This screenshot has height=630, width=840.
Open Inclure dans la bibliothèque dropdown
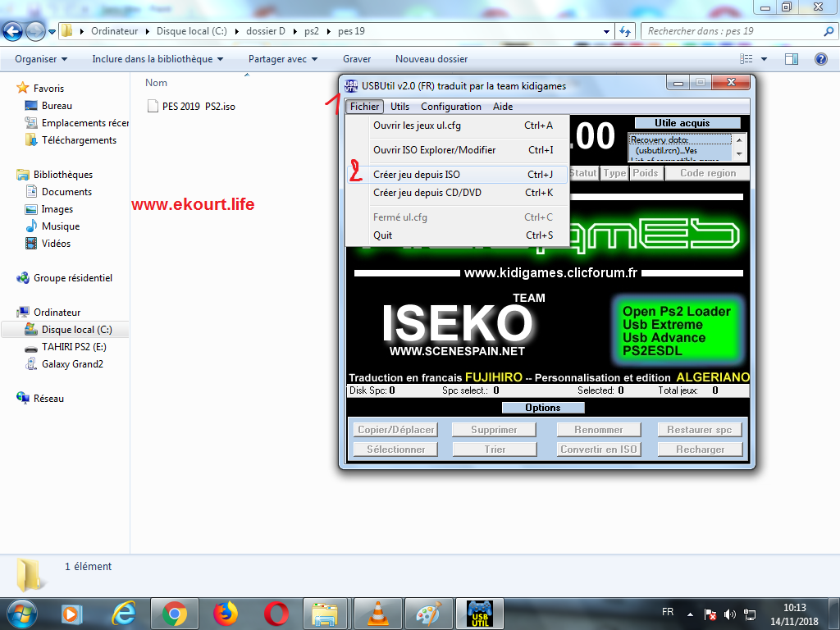pos(157,59)
